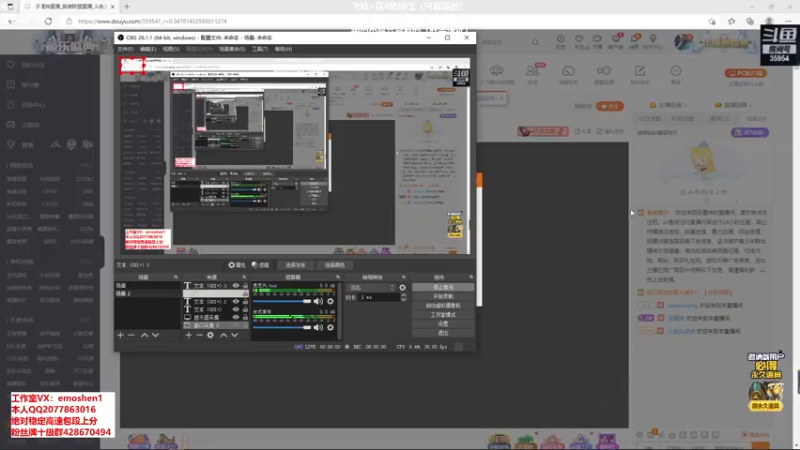The image size is (800, 450).
Task: Click the orange follow button on Douyu
Action: pyautogui.click(x=610, y=106)
